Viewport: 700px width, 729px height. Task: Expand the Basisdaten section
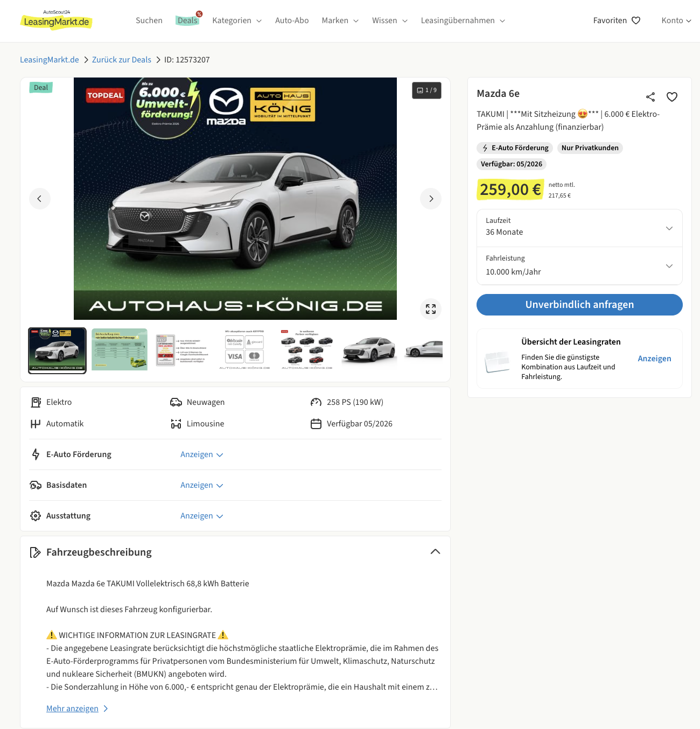[202, 485]
